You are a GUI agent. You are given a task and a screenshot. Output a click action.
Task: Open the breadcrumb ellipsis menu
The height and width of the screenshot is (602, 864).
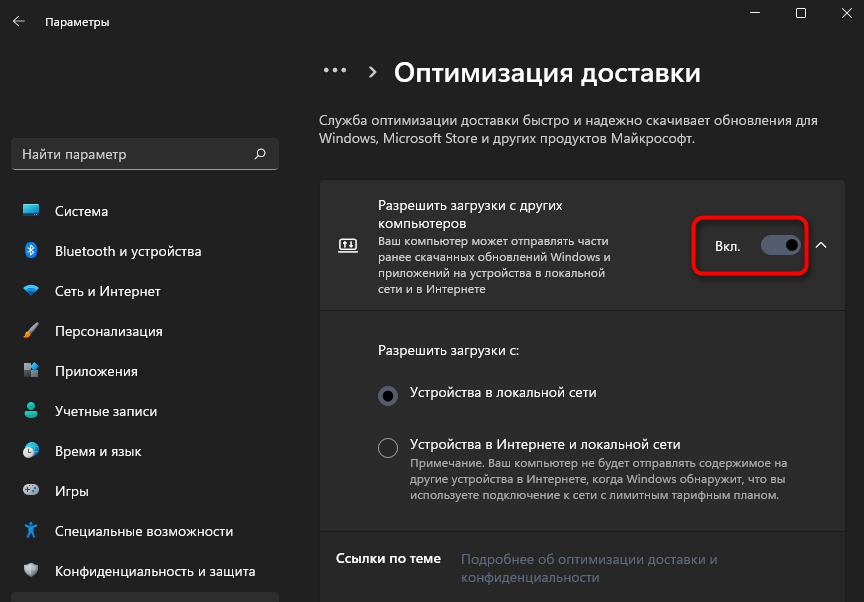click(x=334, y=72)
